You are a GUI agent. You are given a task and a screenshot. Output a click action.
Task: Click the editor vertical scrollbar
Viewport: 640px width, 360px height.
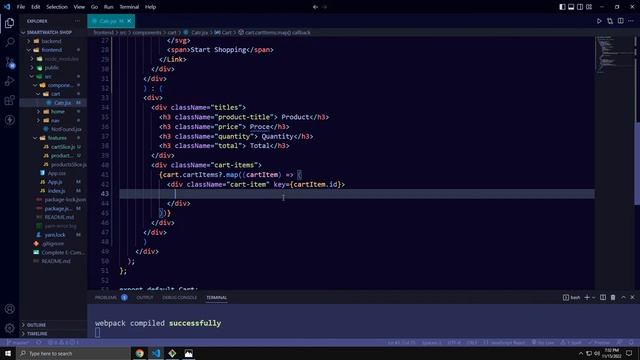637,163
